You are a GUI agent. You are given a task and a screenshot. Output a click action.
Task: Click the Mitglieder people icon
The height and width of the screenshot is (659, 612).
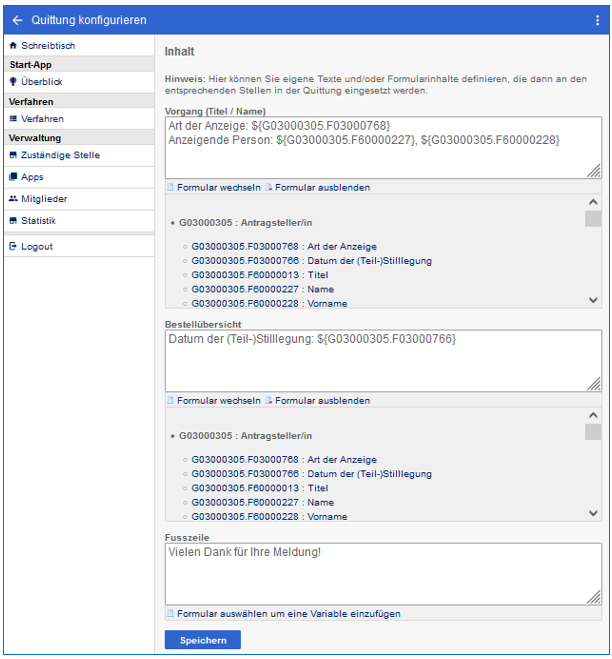13,199
